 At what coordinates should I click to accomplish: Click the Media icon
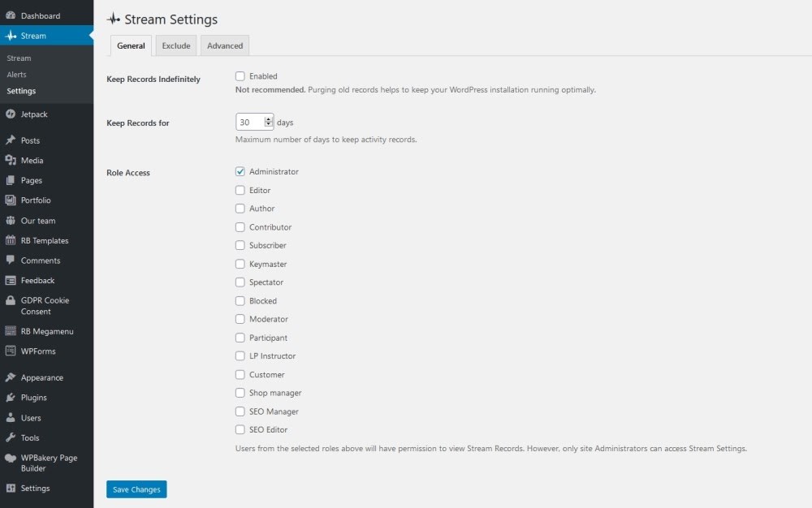pyautogui.click(x=11, y=161)
